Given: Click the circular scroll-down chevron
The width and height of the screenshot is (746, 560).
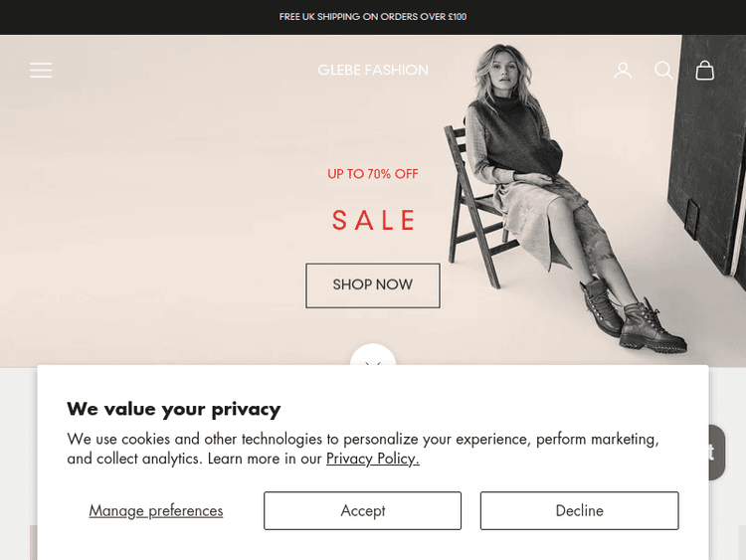Looking at the screenshot, I should [373, 358].
